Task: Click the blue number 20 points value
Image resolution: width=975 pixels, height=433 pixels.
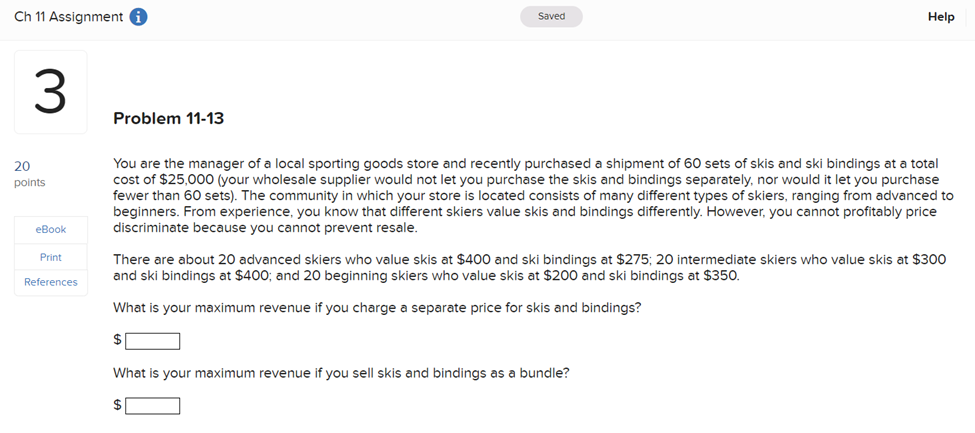Action: tap(22, 166)
